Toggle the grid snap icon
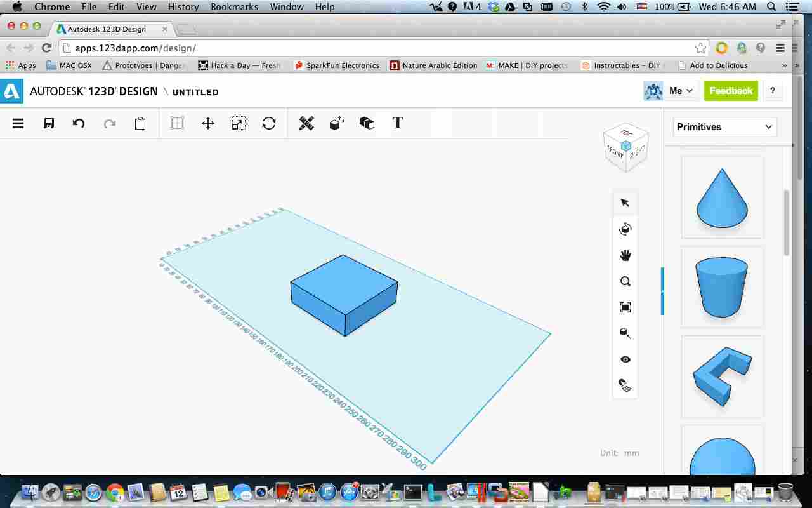This screenshot has height=508, width=812. [625, 385]
